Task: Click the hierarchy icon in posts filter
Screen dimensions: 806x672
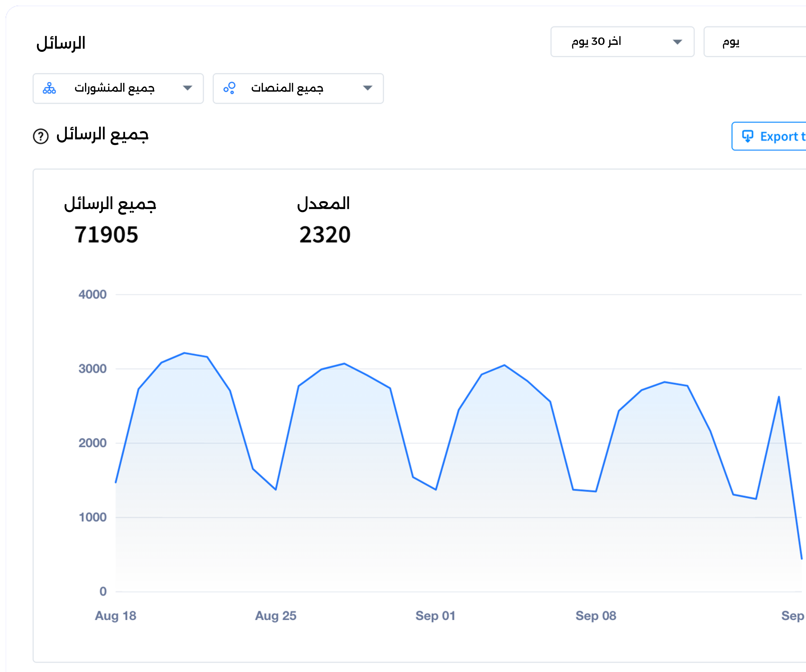Action: tap(49, 88)
